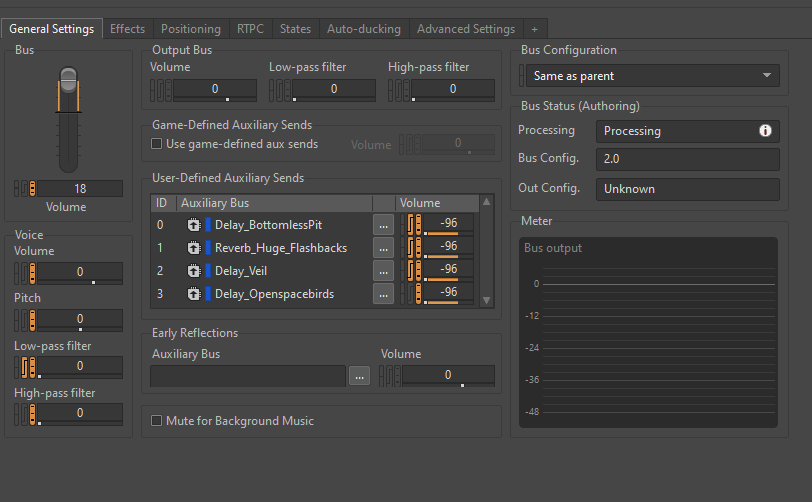812x502 pixels.
Task: Click the Delay_Openspacebirds auxiliary bus icon
Action: [x=194, y=294]
